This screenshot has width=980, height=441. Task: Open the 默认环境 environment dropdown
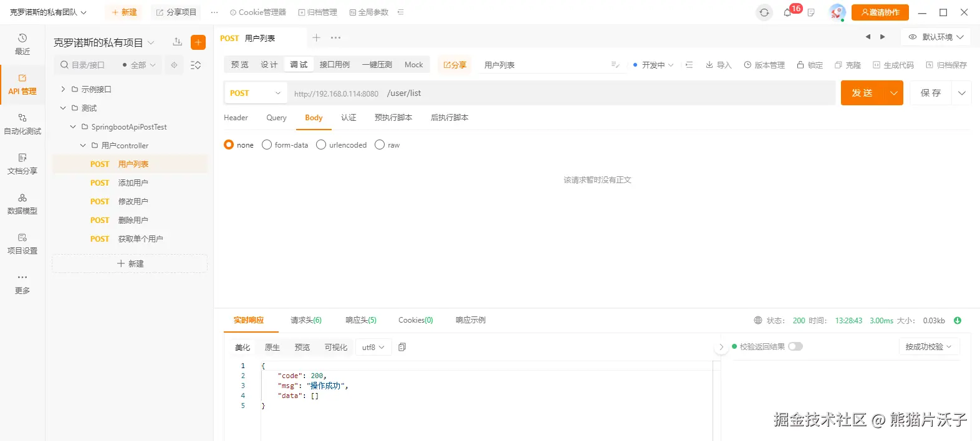[935, 37]
